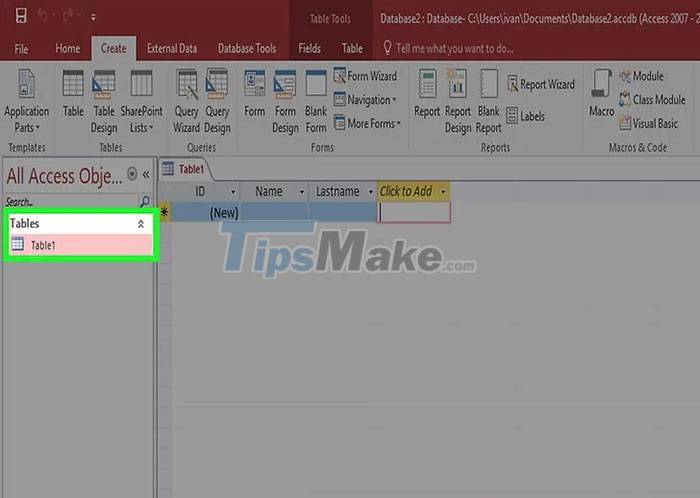Screen dimensions: 700x498
Task: Switch to the Home ribbon tab
Action: pyautogui.click(x=67, y=48)
